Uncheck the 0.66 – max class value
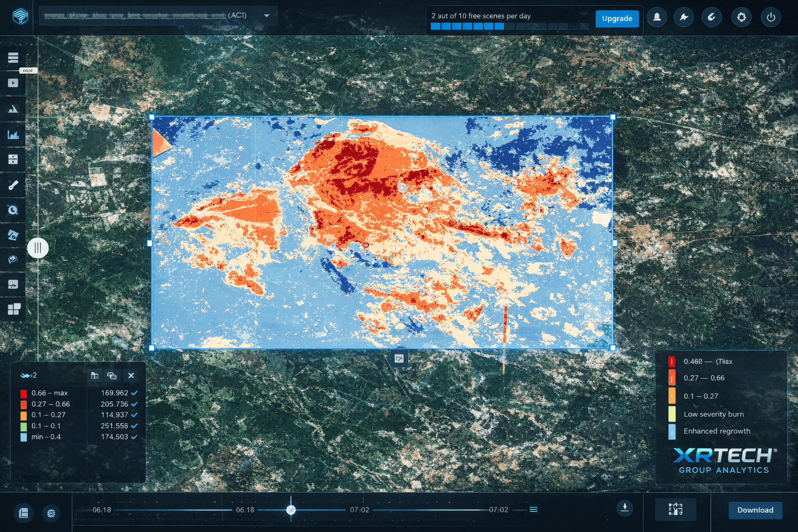This screenshot has height=532, width=798. [135, 393]
